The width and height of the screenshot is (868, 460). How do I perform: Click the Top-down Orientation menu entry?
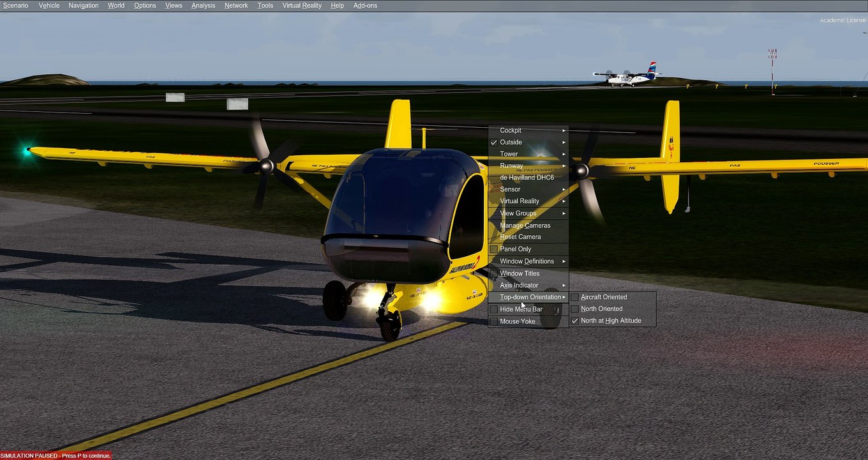[x=528, y=297]
